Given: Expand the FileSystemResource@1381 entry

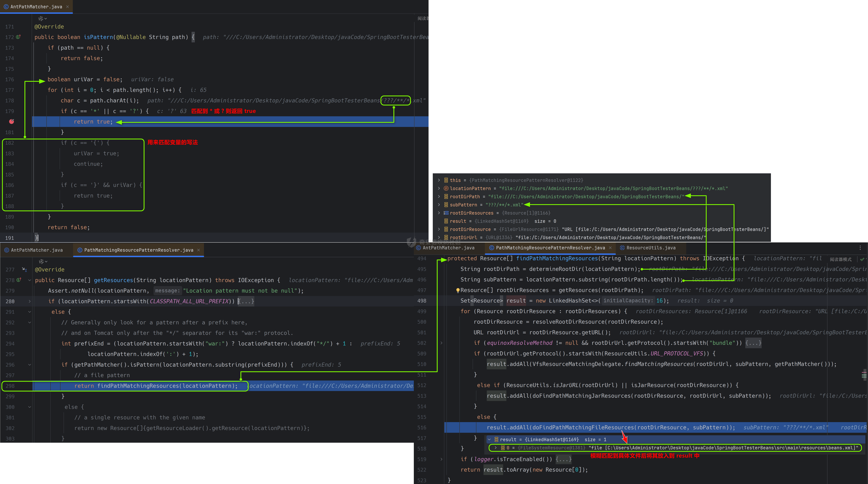Looking at the screenshot, I should click(495, 448).
